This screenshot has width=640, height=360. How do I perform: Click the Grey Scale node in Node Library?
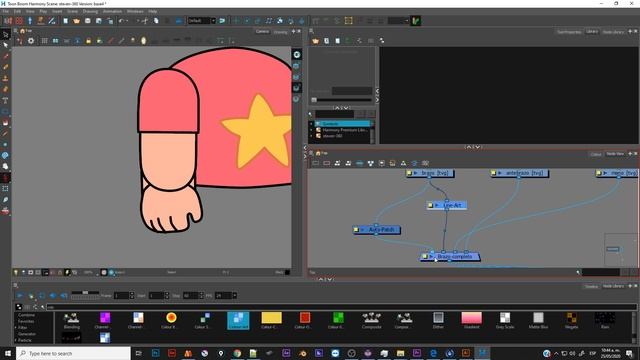click(505, 320)
